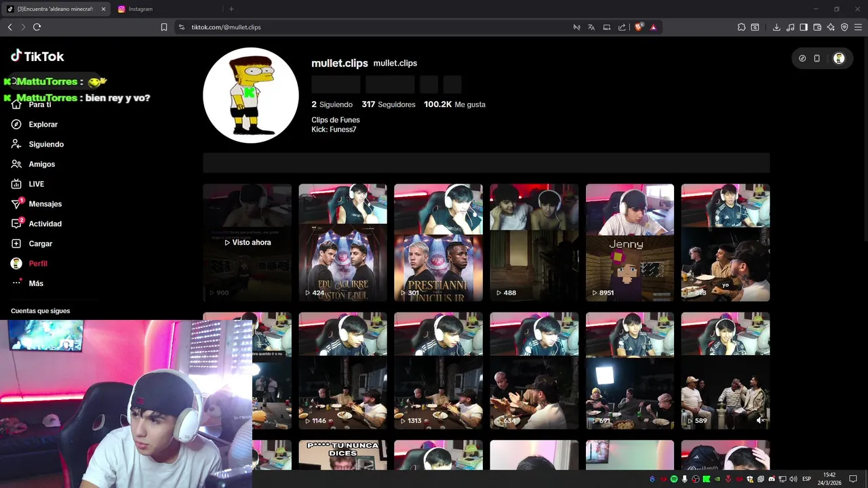Click the Mensajes paper-plane icon
The height and width of the screenshot is (488, 868).
click(16, 204)
